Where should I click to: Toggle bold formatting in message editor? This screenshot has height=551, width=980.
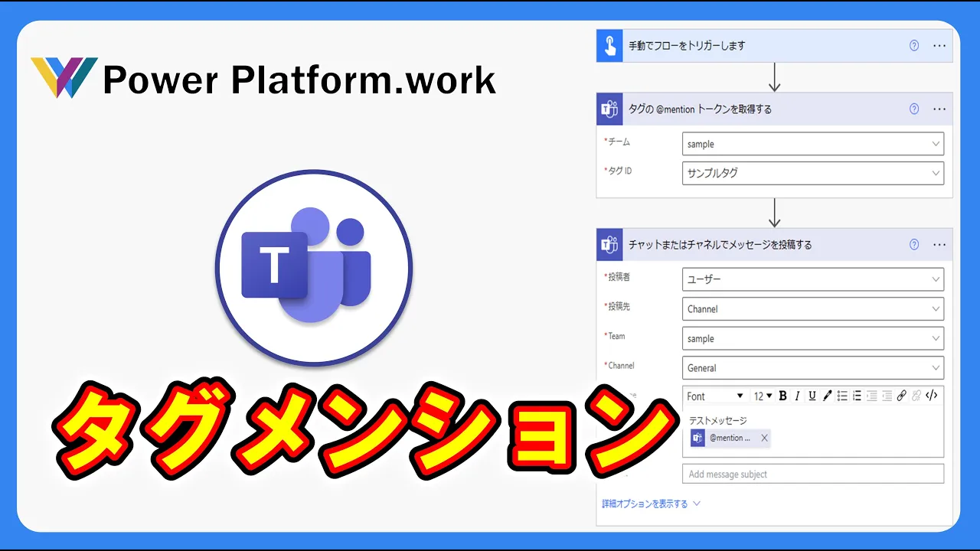782,396
